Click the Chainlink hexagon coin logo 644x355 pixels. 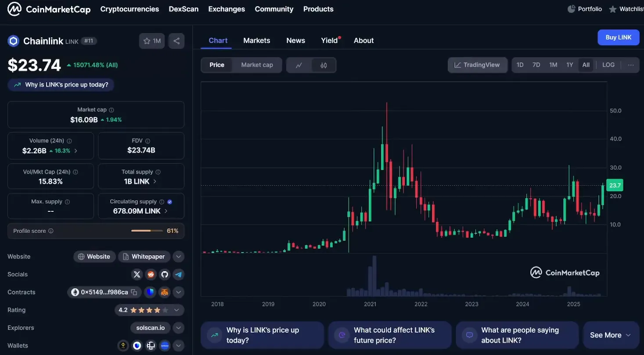(x=14, y=41)
